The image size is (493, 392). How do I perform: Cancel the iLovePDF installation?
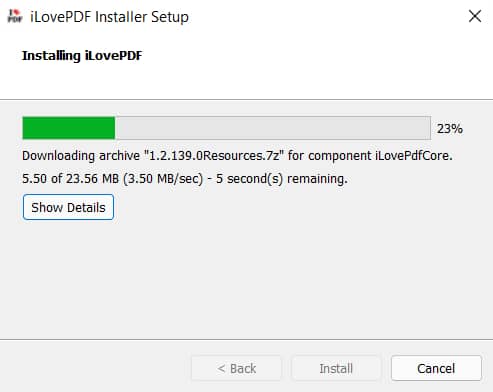[436, 368]
